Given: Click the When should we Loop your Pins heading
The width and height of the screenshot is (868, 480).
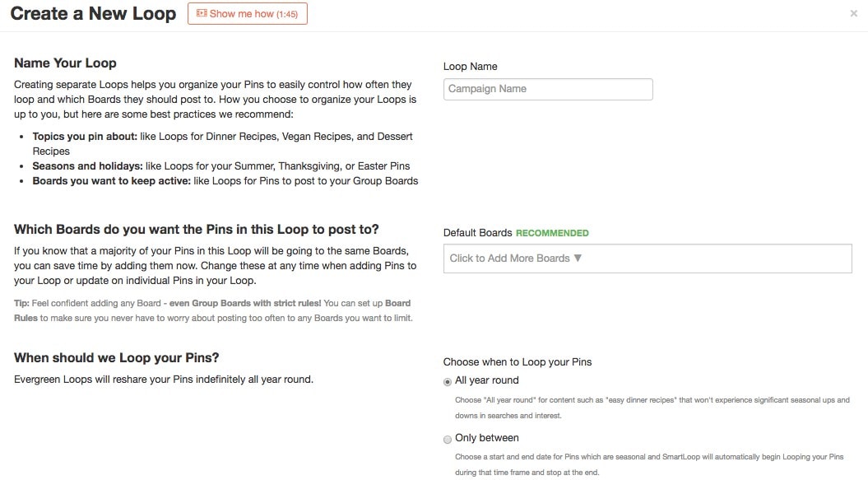Looking at the screenshot, I should [116, 358].
